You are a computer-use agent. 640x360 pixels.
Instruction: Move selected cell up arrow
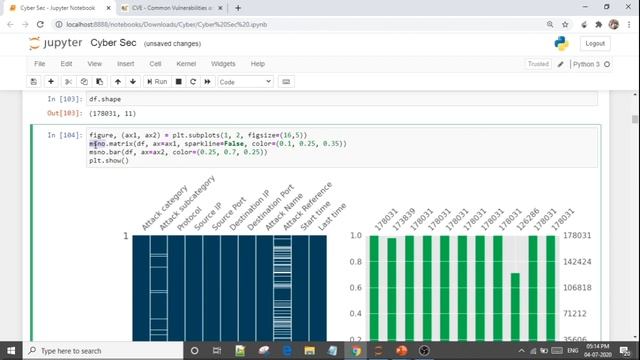point(118,82)
